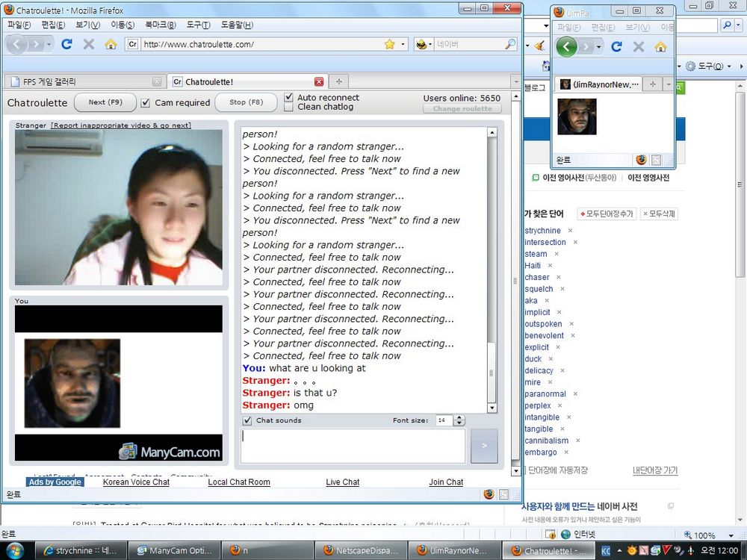Click the stop loading X icon
The height and width of the screenshot is (560, 747).
tap(89, 44)
